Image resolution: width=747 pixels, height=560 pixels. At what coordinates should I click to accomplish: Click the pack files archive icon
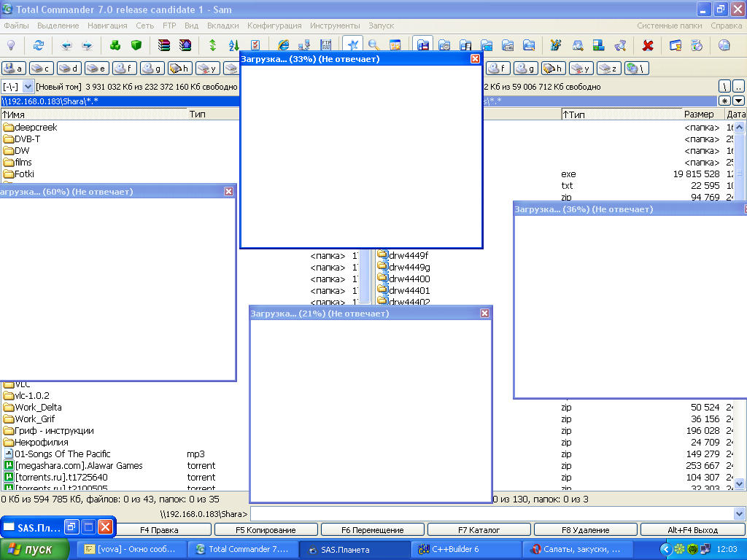(x=164, y=45)
